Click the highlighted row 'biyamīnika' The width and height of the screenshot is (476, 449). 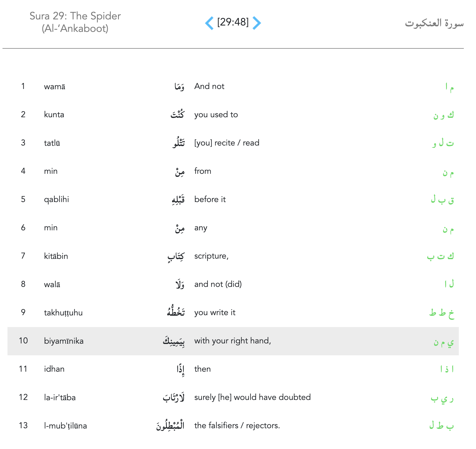(x=64, y=341)
